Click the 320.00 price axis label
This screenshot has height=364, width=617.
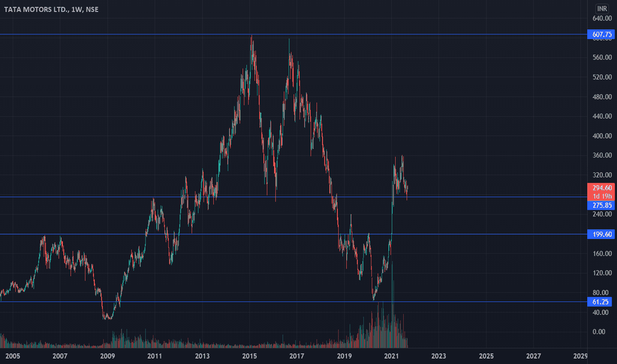(x=602, y=175)
